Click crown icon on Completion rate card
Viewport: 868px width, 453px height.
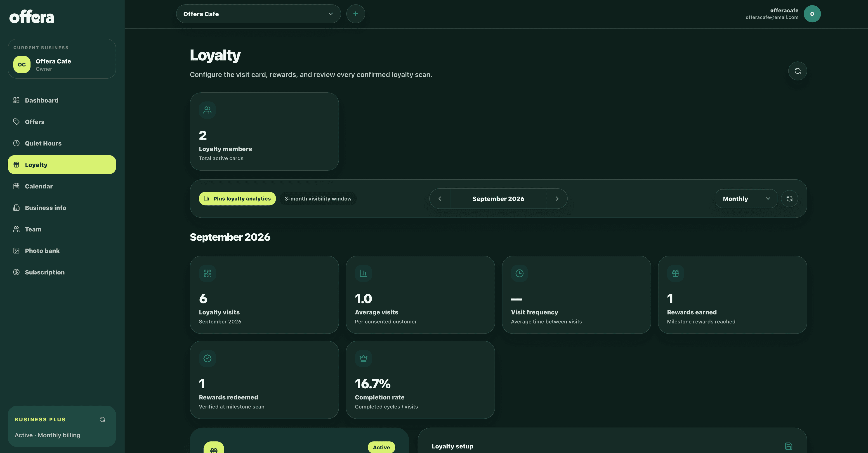pos(363,358)
